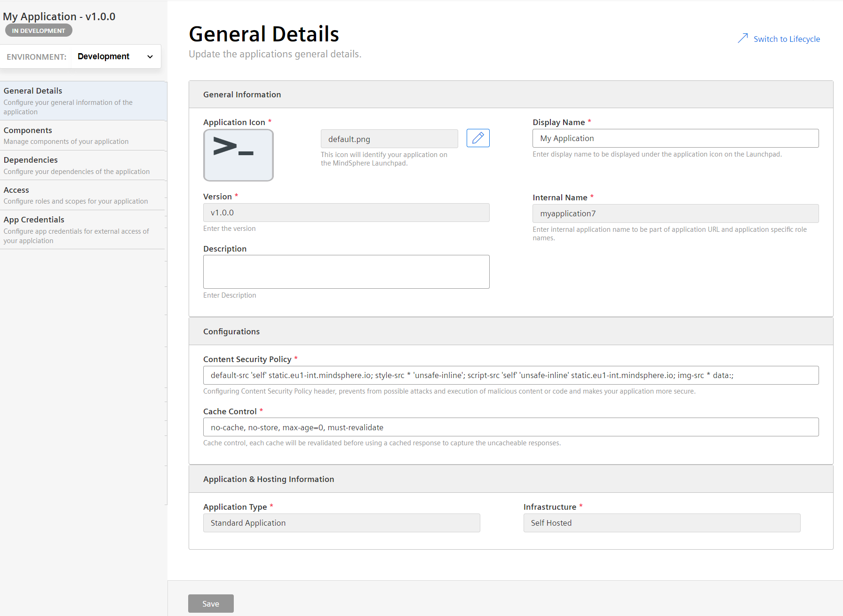Viewport: 843px width, 616px height.
Task: Click the Configurations section header
Action: coord(511,332)
